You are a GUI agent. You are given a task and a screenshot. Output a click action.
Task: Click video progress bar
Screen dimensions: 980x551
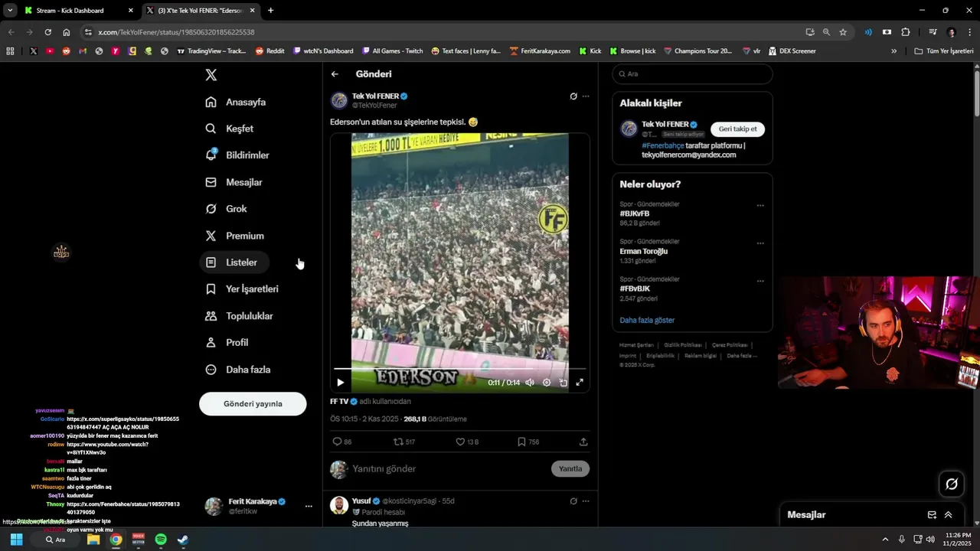[x=460, y=369]
